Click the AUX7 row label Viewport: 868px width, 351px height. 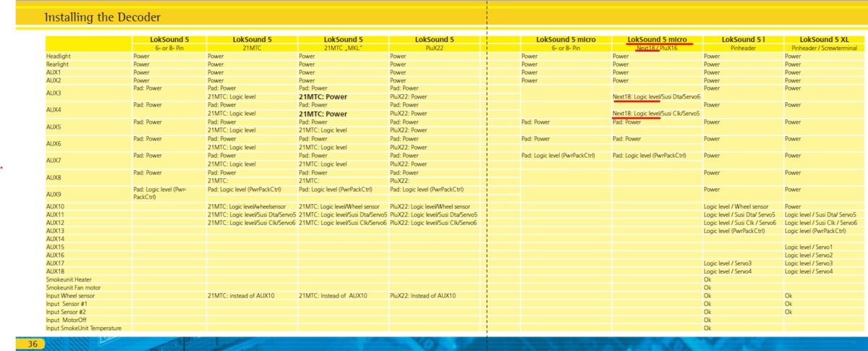click(x=54, y=160)
